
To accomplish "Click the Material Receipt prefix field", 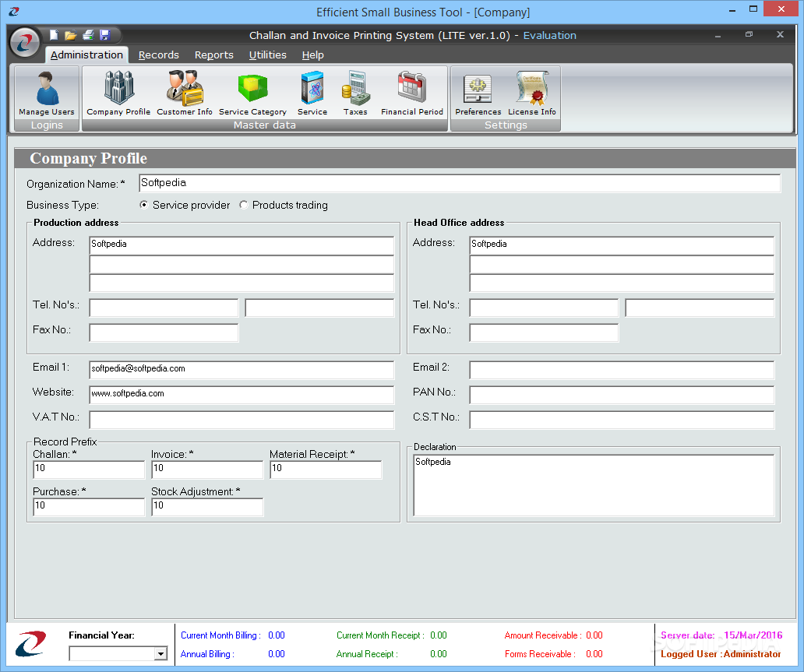I will pos(326,469).
